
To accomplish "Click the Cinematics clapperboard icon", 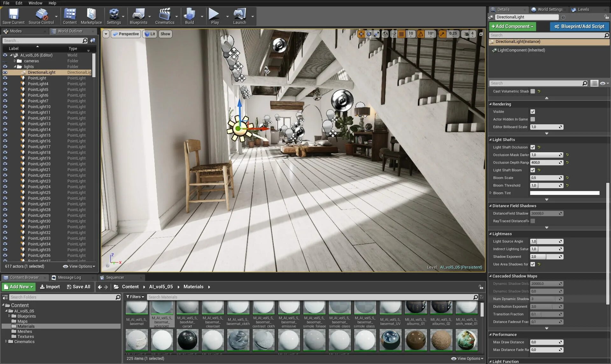I will tap(165, 16).
